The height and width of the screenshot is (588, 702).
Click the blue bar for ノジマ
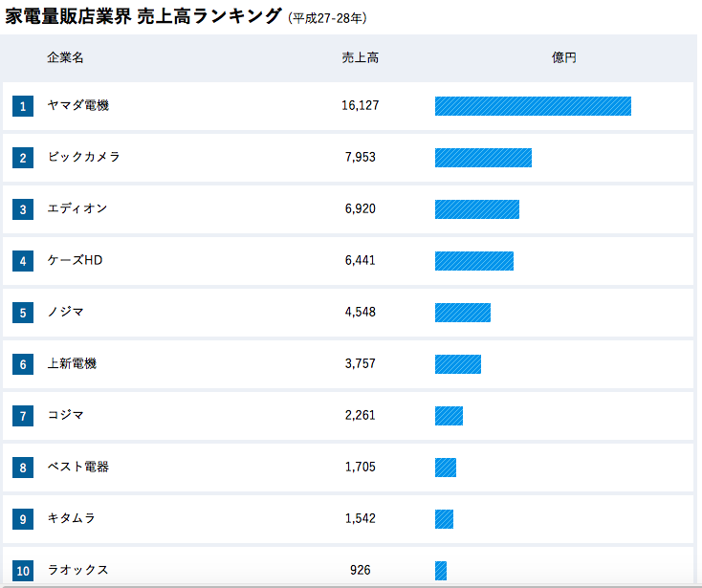coord(463,313)
